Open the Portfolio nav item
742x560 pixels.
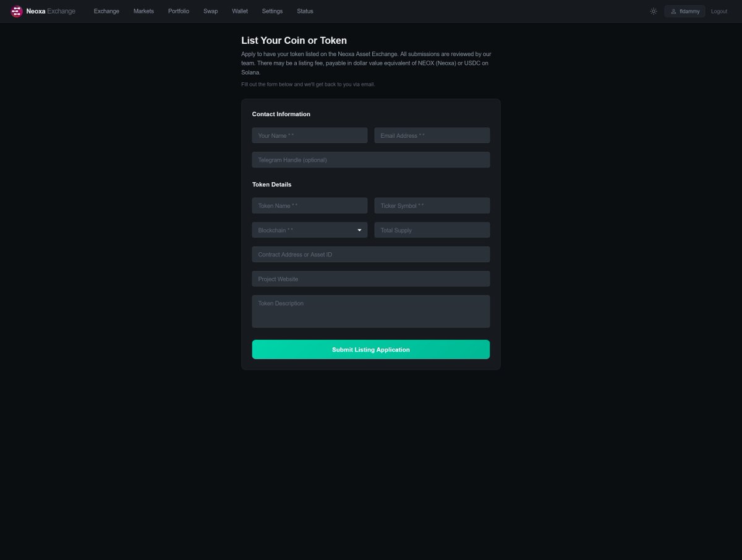(x=179, y=11)
